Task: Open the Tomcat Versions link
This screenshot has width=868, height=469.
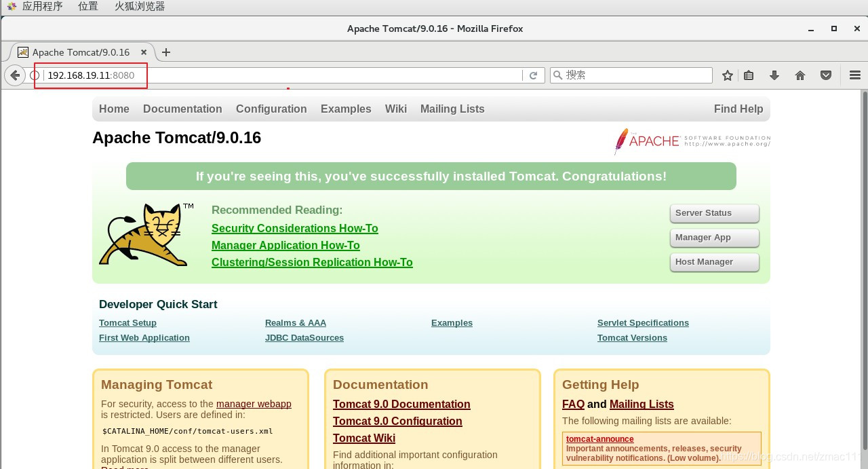Action: tap(632, 338)
